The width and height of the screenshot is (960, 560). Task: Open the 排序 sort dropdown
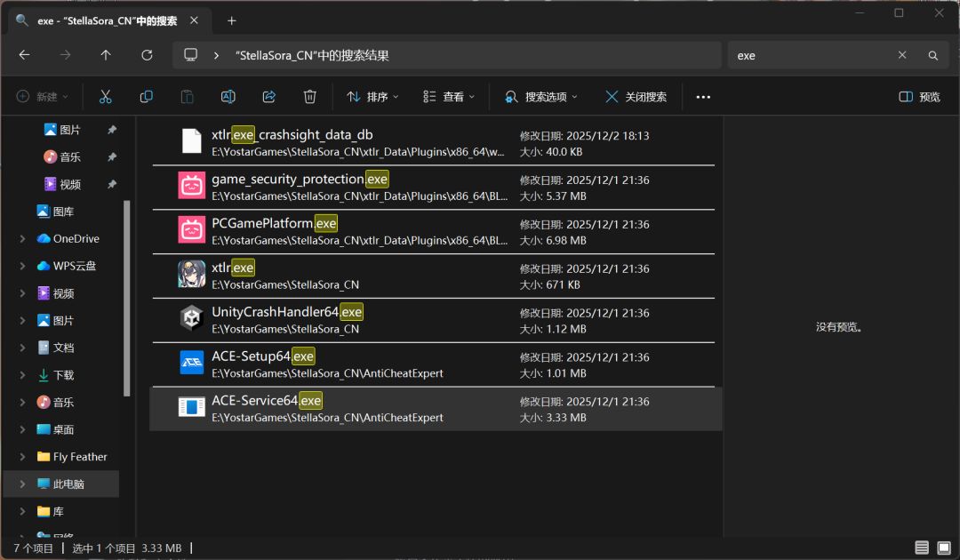372,97
